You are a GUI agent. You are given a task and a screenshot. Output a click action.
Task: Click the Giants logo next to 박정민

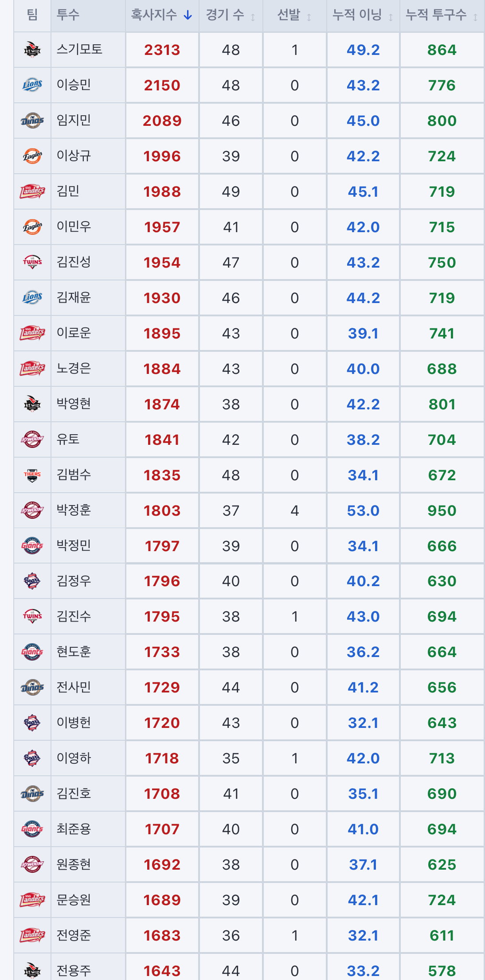click(x=32, y=546)
